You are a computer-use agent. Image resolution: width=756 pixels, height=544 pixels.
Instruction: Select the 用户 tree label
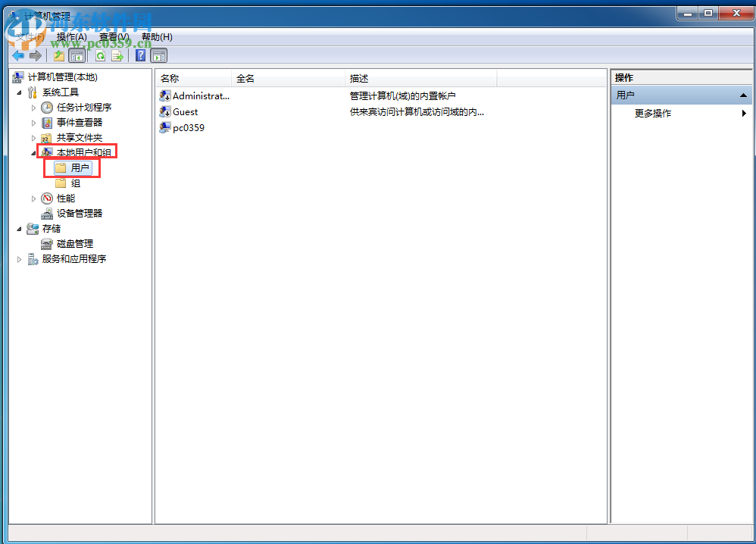(x=80, y=168)
